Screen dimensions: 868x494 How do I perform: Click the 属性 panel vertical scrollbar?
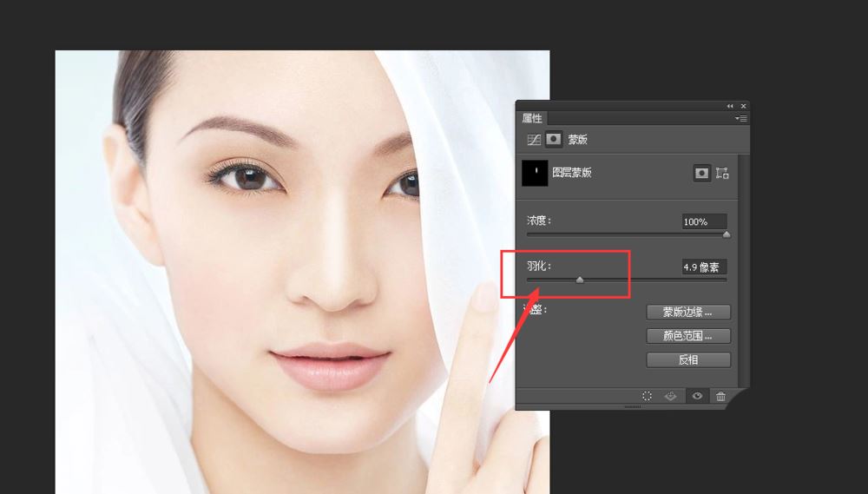point(743,270)
